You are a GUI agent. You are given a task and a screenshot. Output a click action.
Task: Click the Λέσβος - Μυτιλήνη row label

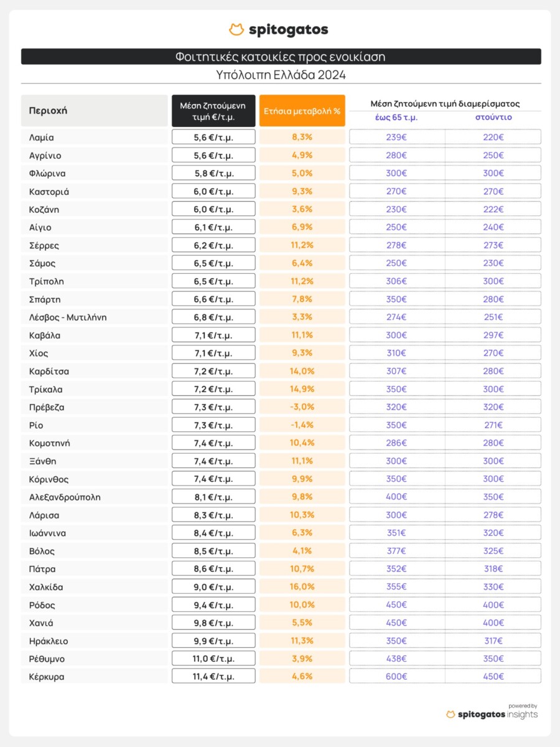click(68, 317)
